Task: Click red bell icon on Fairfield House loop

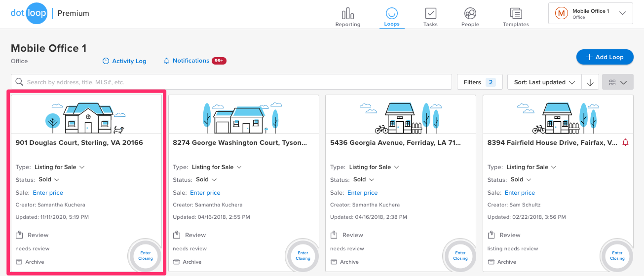Action: coord(625,142)
